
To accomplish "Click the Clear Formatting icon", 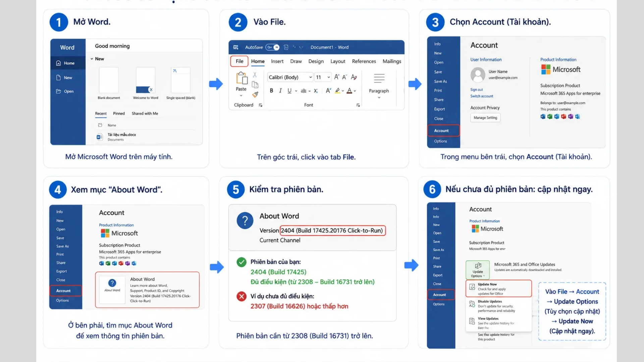I will point(354,77).
